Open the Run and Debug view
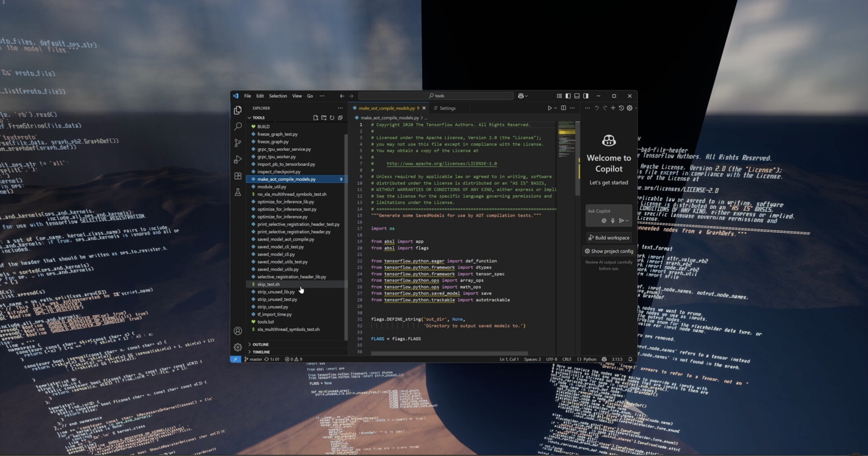The height and width of the screenshot is (456, 868). (x=238, y=160)
